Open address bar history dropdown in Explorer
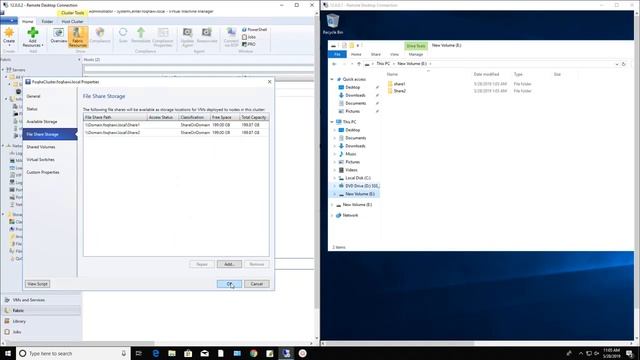This screenshot has width=640, height=360. coord(617,64)
